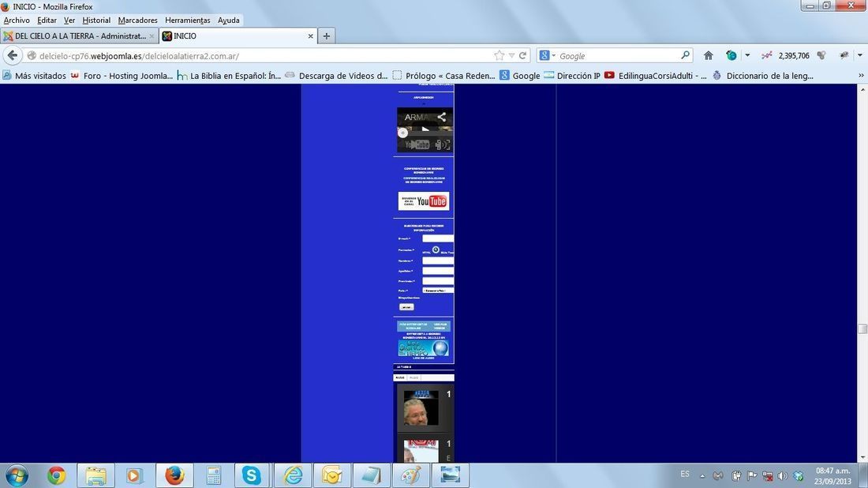This screenshot has width=868, height=488.
Task: Open the Firefox home page icon
Action: pos(708,55)
